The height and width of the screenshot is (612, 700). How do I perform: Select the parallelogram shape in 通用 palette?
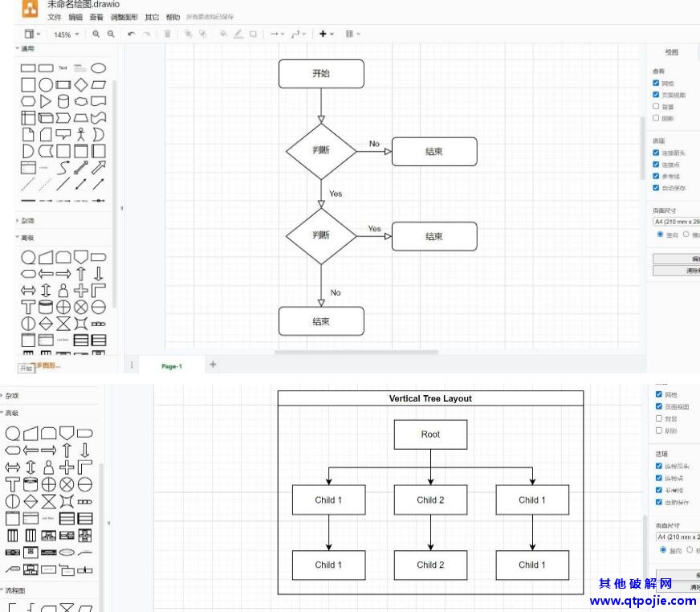pyautogui.click(x=98, y=84)
